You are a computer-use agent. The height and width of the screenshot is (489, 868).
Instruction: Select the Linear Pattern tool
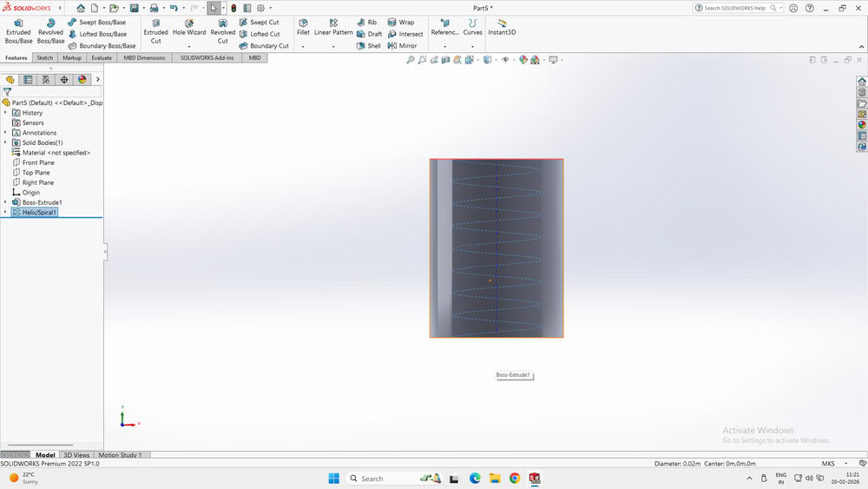pyautogui.click(x=333, y=28)
